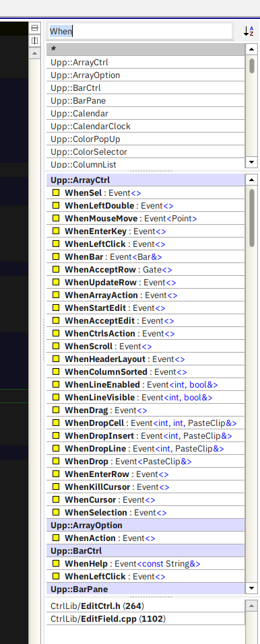Click yellow member icon of WhenBar

tap(56, 256)
